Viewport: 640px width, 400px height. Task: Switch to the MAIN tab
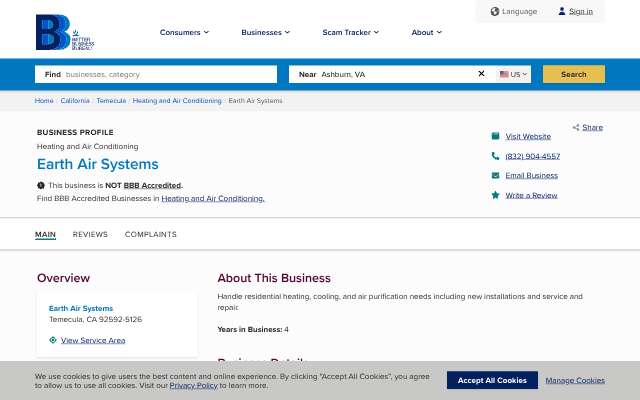45,234
